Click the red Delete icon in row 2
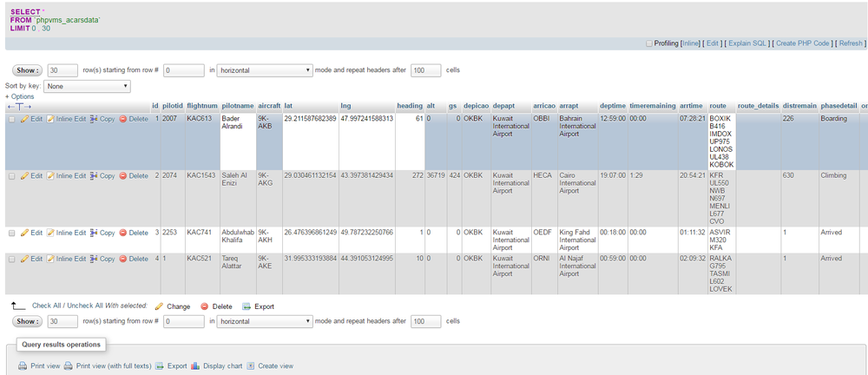 [122, 176]
